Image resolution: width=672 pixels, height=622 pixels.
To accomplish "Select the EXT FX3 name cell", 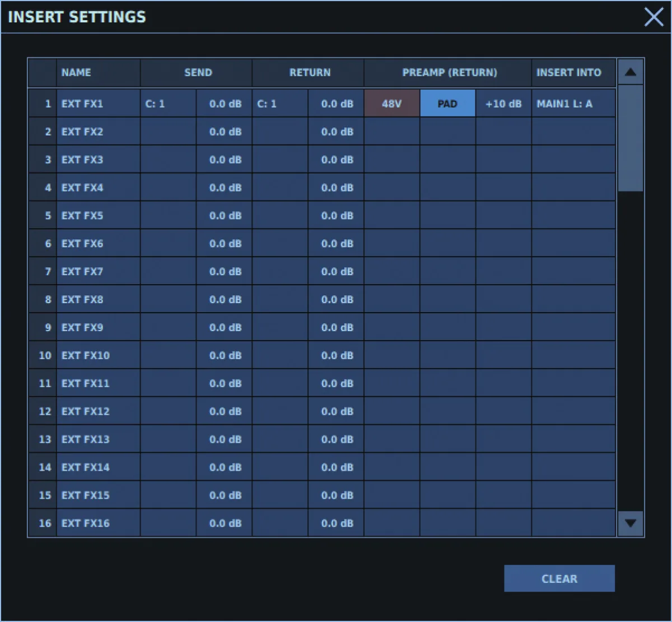I will pos(98,160).
